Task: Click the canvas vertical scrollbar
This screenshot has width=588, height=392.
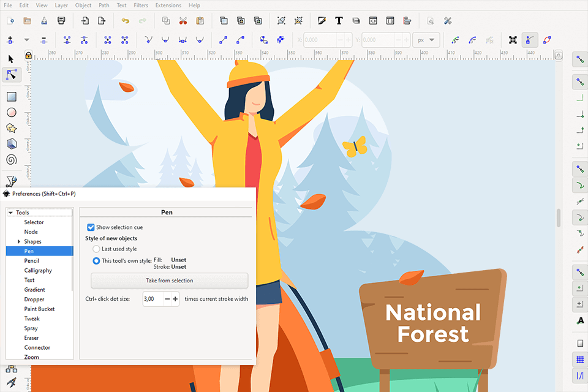Action: 559,218
